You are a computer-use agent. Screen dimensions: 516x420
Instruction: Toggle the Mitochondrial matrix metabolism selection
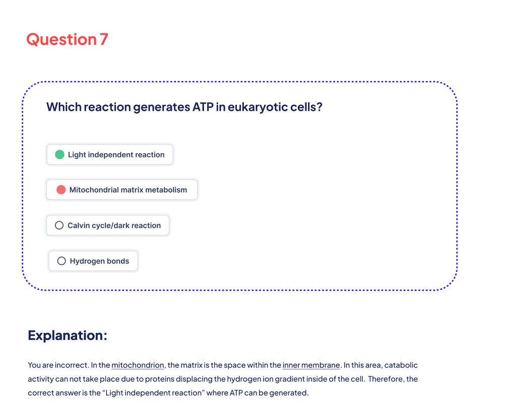click(121, 190)
